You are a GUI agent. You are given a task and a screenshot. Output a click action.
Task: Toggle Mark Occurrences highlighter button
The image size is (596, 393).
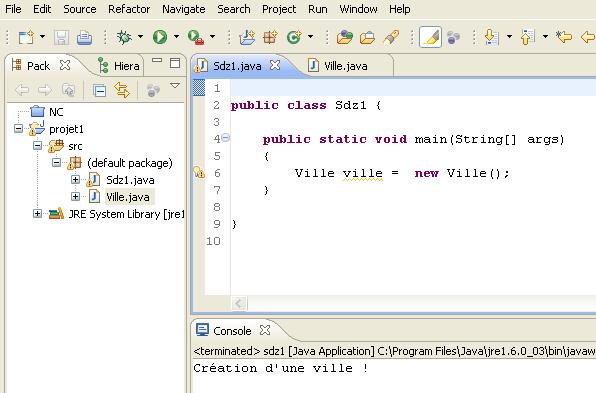click(430, 37)
